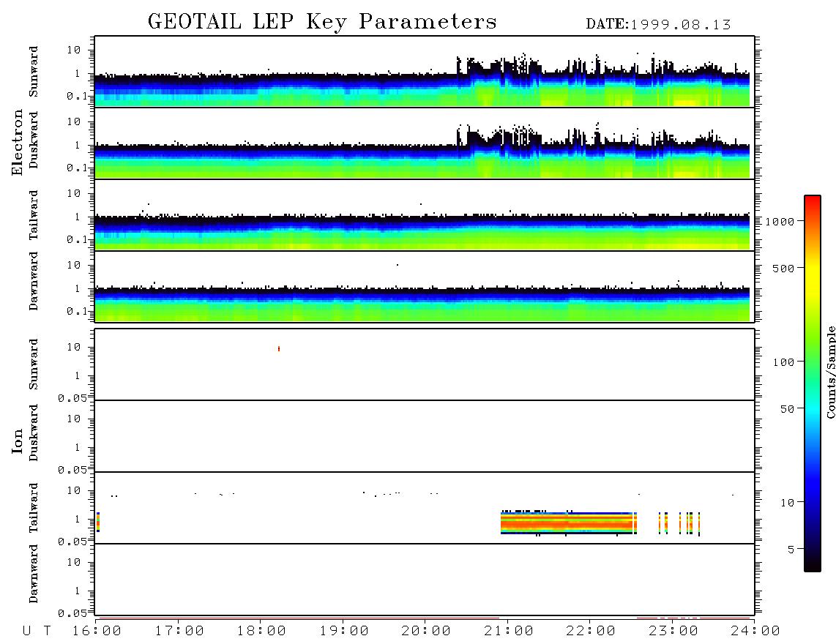Click the "0.05" tick in Ion Sunward panel
The image size is (836, 644).
(x=72, y=397)
